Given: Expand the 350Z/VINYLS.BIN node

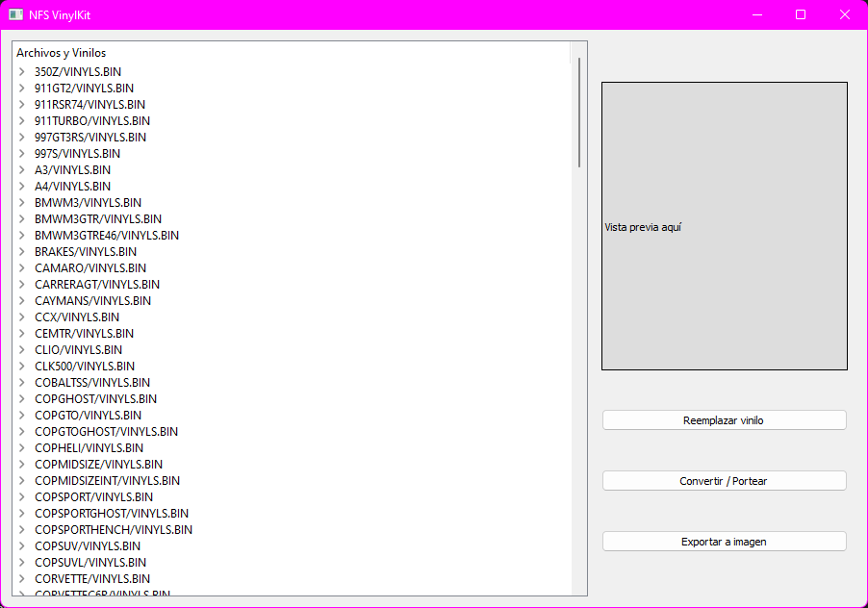Looking at the screenshot, I should [x=21, y=71].
